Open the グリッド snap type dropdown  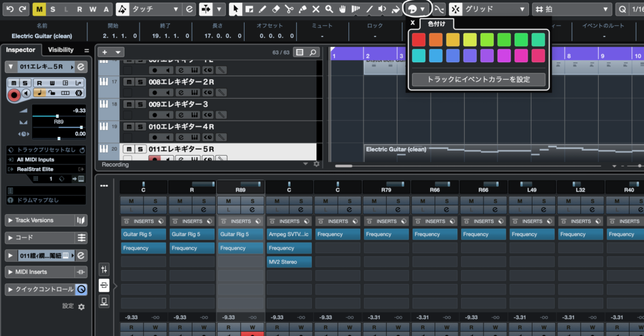tap(495, 9)
